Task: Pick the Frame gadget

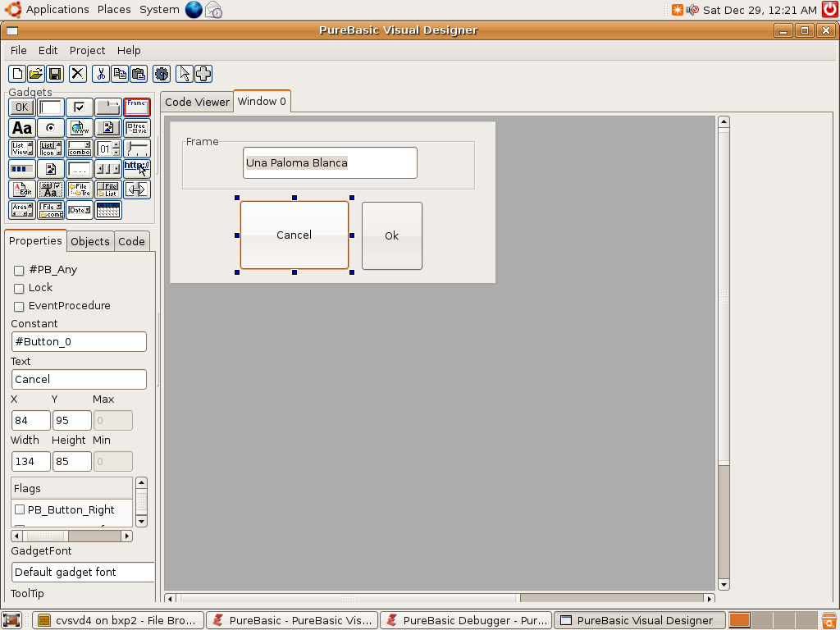Action: [x=137, y=107]
